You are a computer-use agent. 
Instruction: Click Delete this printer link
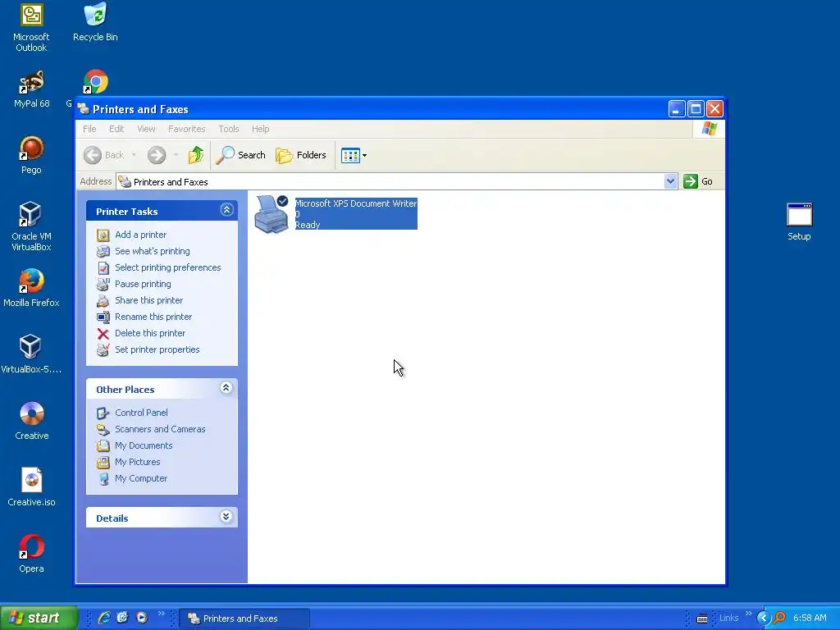coord(150,333)
